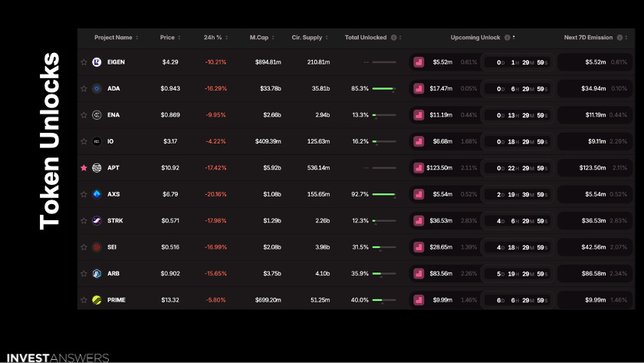This screenshot has height=363, width=644.
Task: Open the Next 7D Emission info icon
Action: click(619, 38)
